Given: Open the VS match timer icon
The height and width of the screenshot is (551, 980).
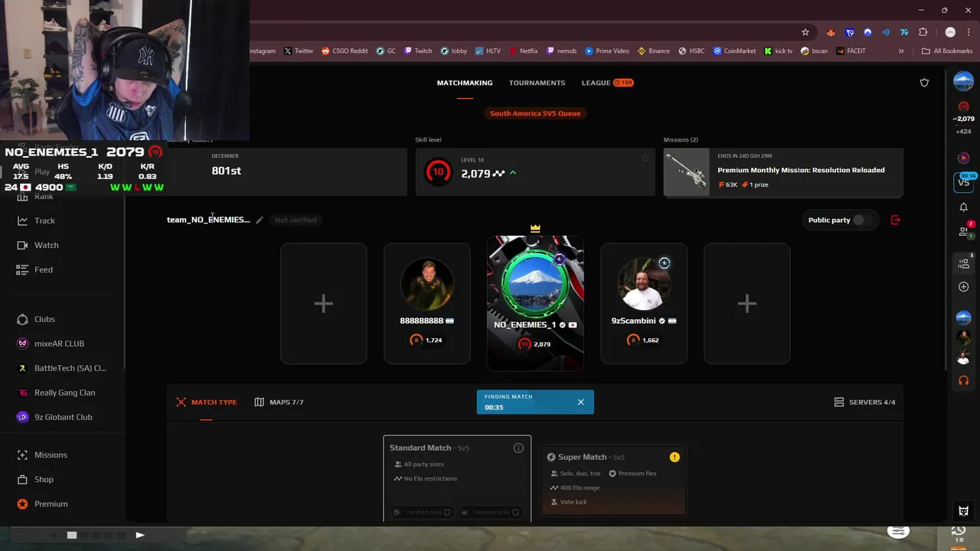Looking at the screenshot, I should (963, 181).
